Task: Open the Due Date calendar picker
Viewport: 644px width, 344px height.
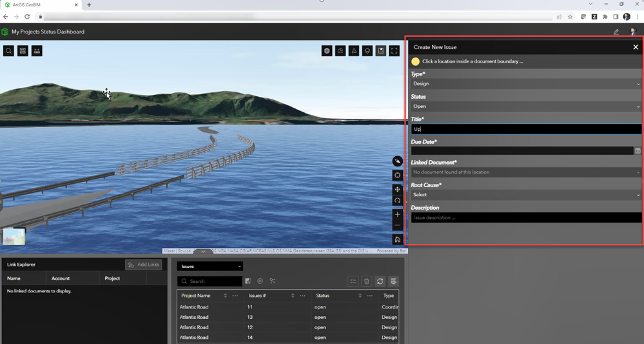Action: click(638, 151)
